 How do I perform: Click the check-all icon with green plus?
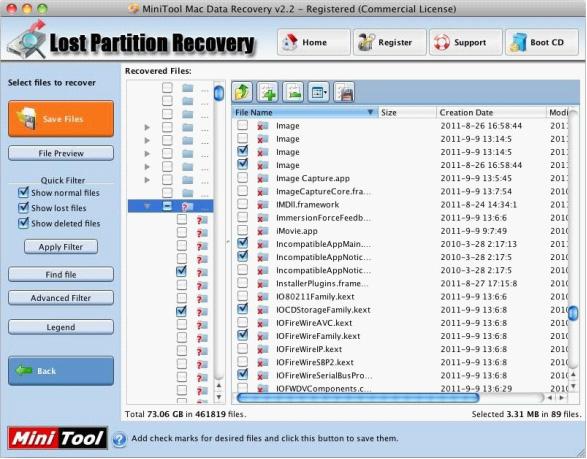[x=267, y=92]
